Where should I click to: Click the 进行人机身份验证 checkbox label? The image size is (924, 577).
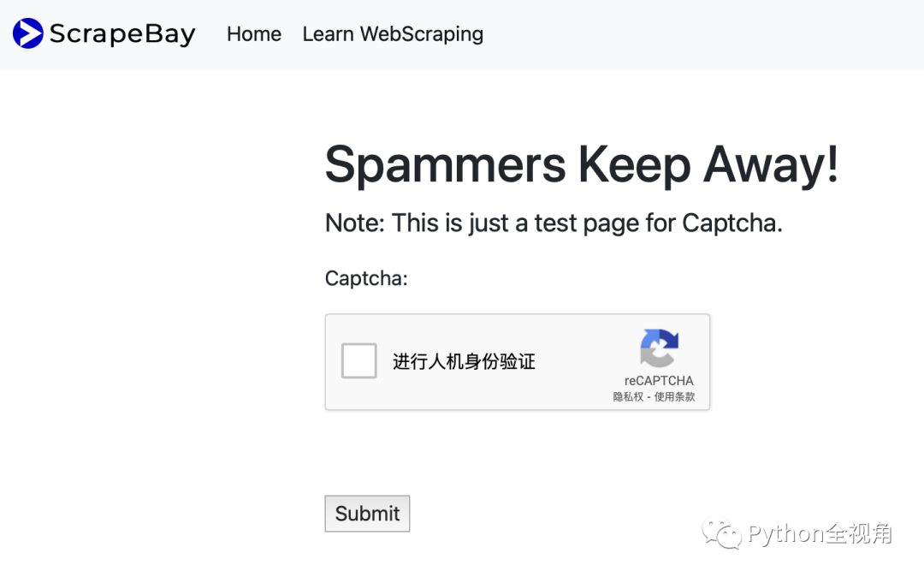point(464,361)
